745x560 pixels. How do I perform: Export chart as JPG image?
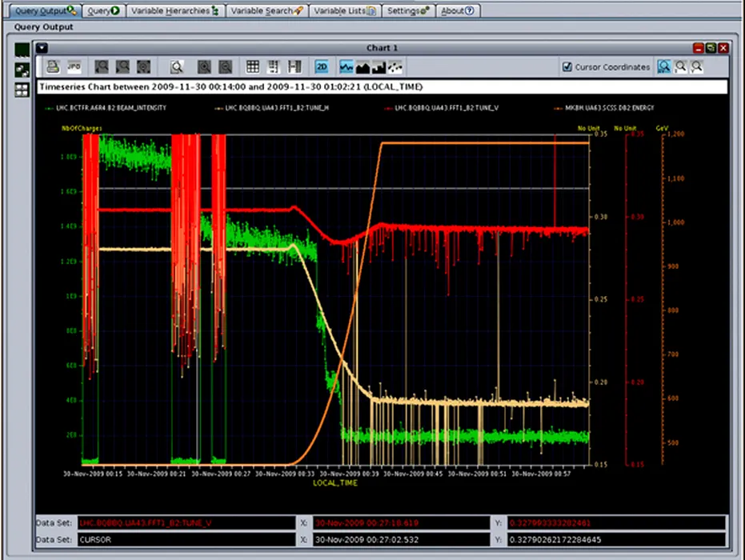point(74,67)
